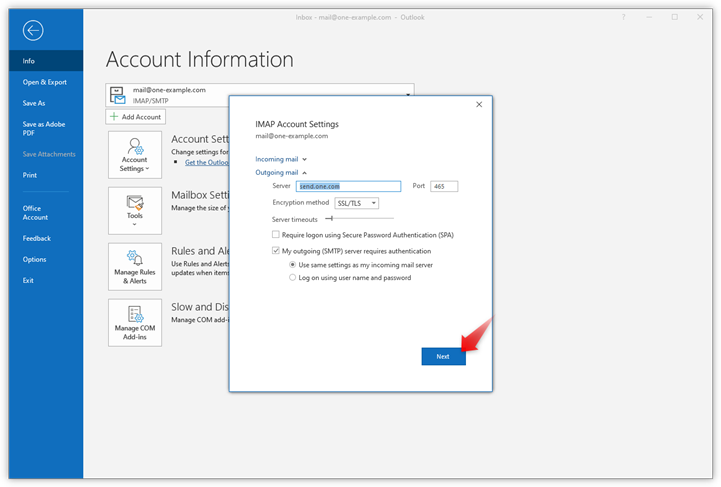Select Use same settings as incoming server

pyautogui.click(x=292, y=264)
